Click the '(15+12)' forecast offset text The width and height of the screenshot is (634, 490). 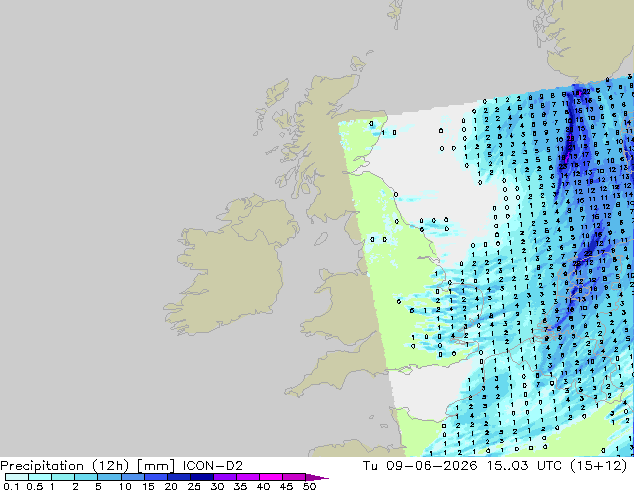click(599, 466)
